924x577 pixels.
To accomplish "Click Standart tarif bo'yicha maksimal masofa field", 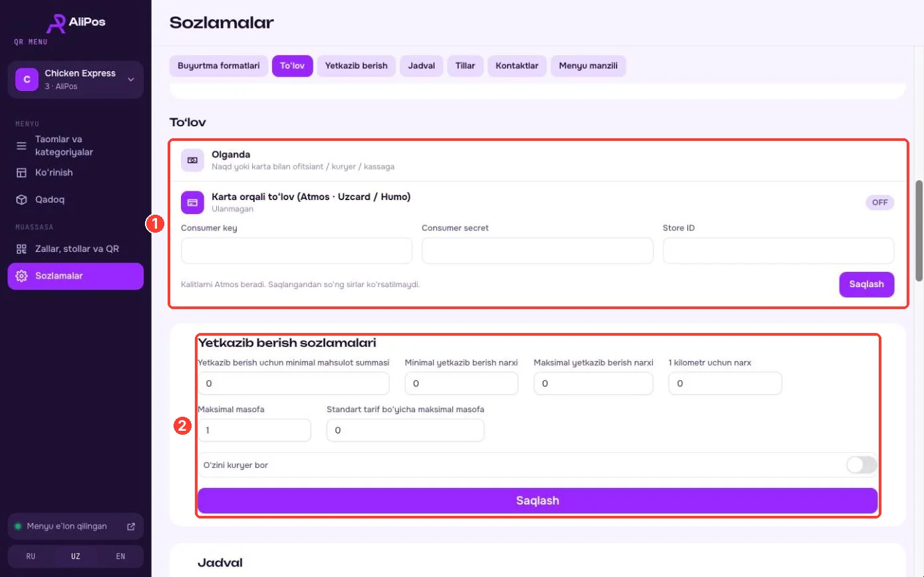I will 405,430.
